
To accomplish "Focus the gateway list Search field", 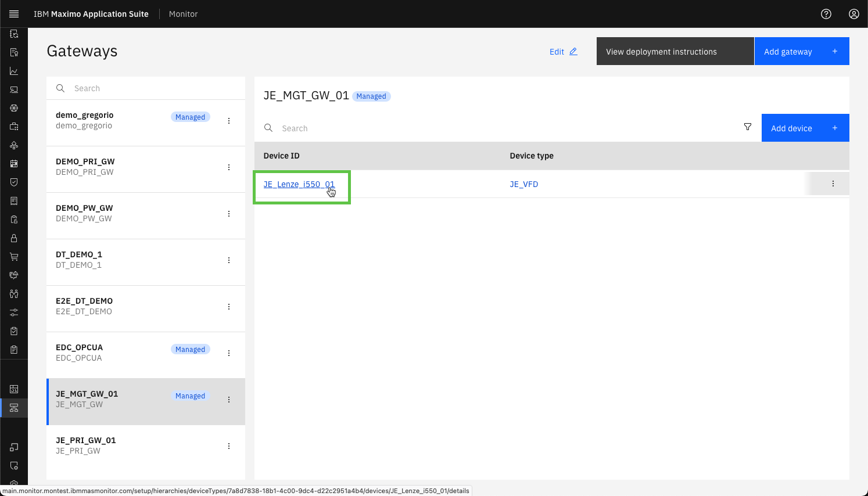I will pos(146,88).
